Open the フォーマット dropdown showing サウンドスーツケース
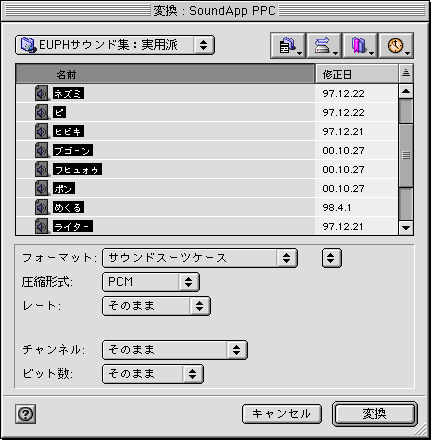Viewport: 431px width, 440px height. tap(200, 258)
